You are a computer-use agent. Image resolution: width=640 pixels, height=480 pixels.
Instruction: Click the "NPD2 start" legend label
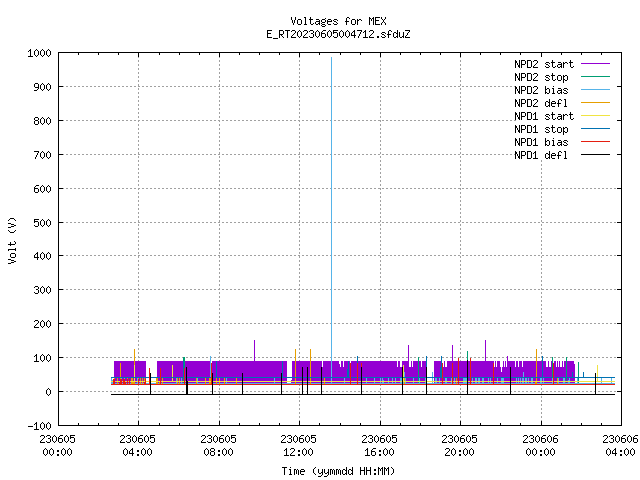544,64
